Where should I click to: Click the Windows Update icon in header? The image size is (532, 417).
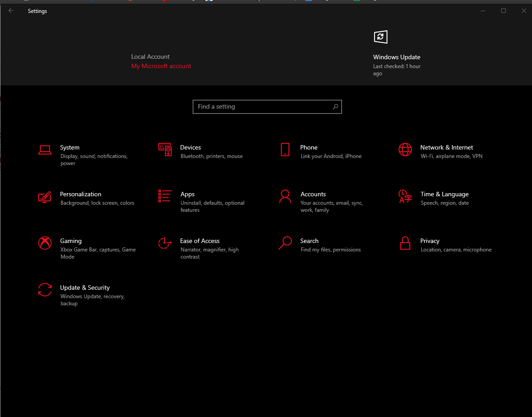(x=380, y=37)
